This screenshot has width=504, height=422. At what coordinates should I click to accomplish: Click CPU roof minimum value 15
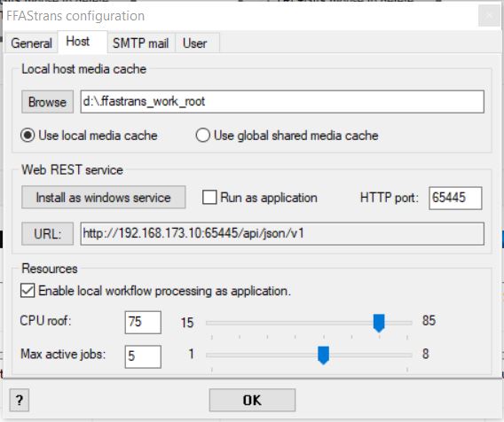pyautogui.click(x=187, y=323)
